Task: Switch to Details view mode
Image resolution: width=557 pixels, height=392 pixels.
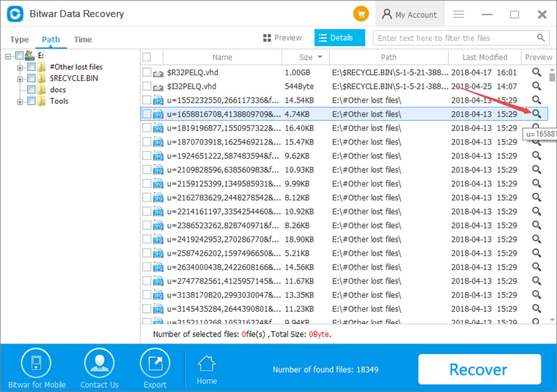Action: (x=340, y=38)
